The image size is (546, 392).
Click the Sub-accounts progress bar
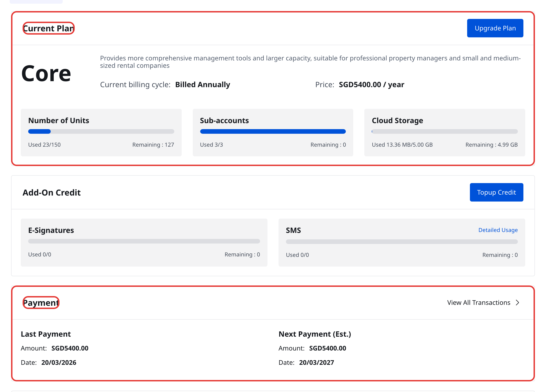click(273, 131)
